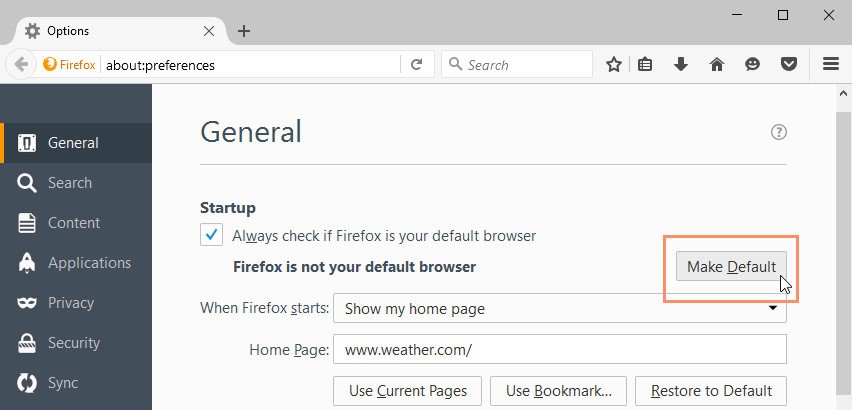Reload the page with the refresh icon

416,65
